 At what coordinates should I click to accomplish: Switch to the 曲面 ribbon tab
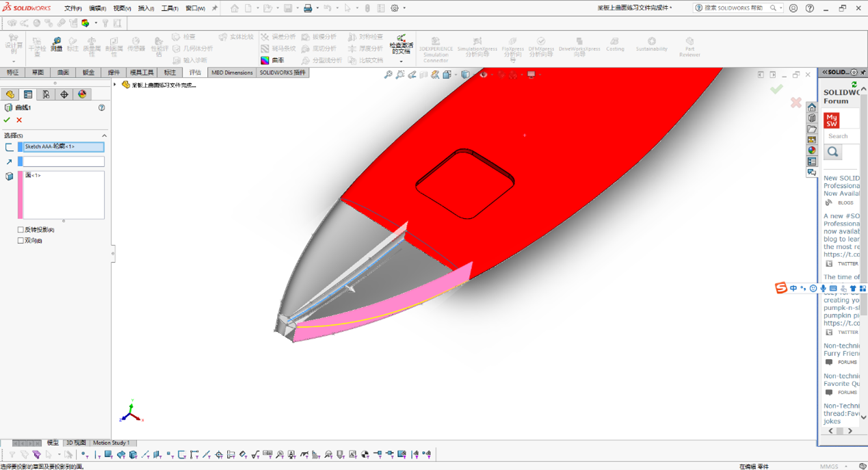[63, 73]
